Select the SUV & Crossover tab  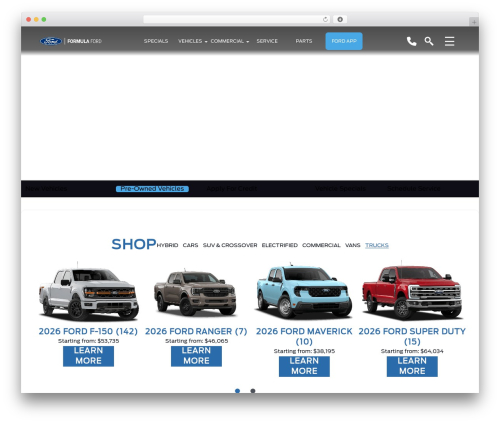click(x=230, y=245)
